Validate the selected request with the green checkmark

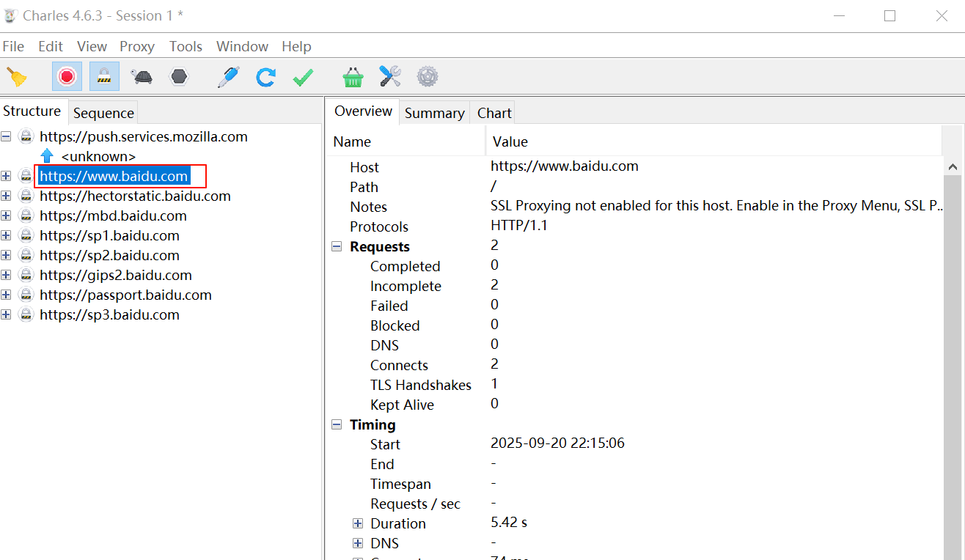tap(303, 77)
